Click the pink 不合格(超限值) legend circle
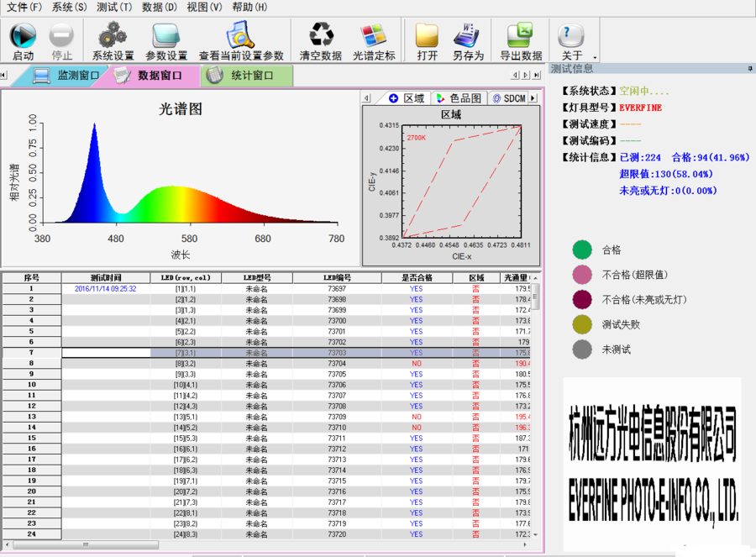The image size is (756, 557). click(582, 275)
